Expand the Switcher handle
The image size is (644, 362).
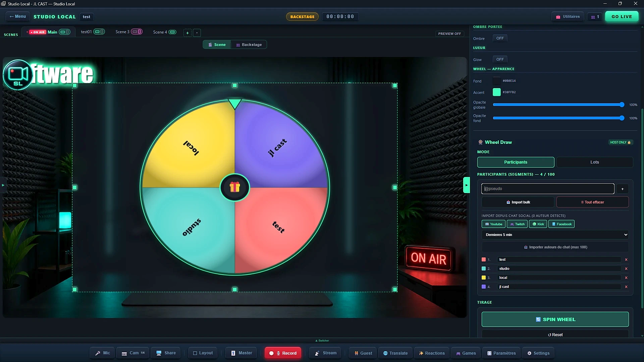(x=322, y=341)
